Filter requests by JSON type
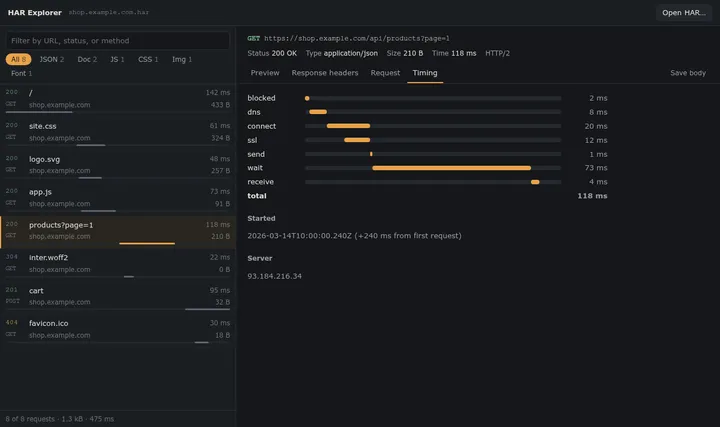The width and height of the screenshot is (720, 427). [51, 59]
